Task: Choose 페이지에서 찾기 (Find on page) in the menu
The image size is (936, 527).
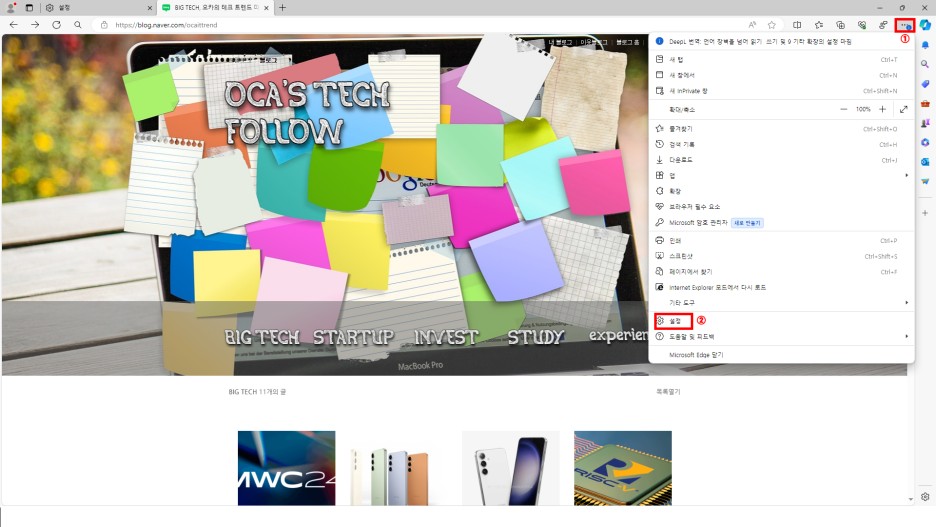Action: point(781,272)
